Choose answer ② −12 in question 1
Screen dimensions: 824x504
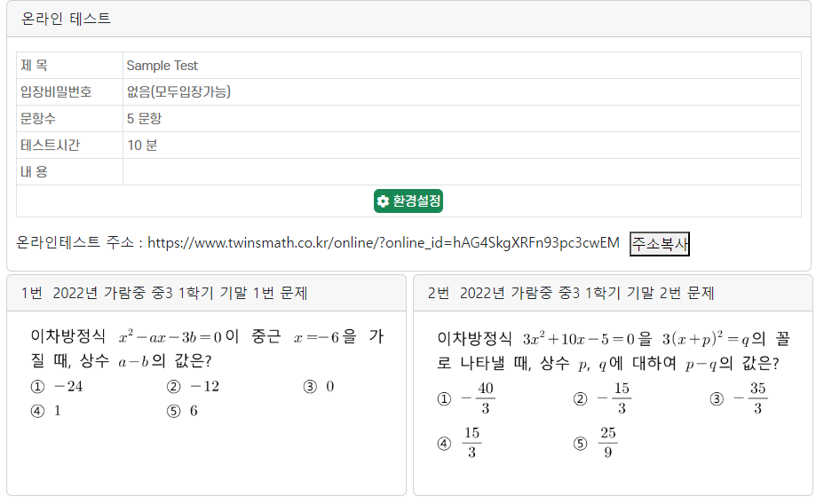[x=193, y=387]
